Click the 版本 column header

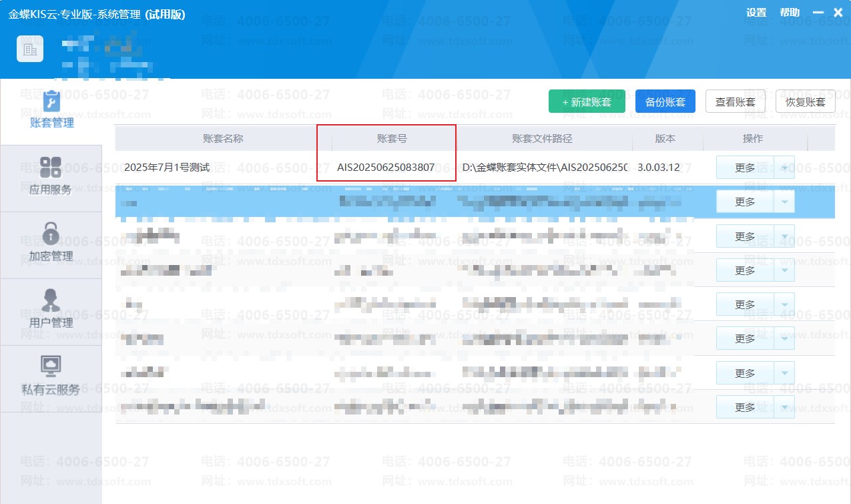click(x=665, y=139)
